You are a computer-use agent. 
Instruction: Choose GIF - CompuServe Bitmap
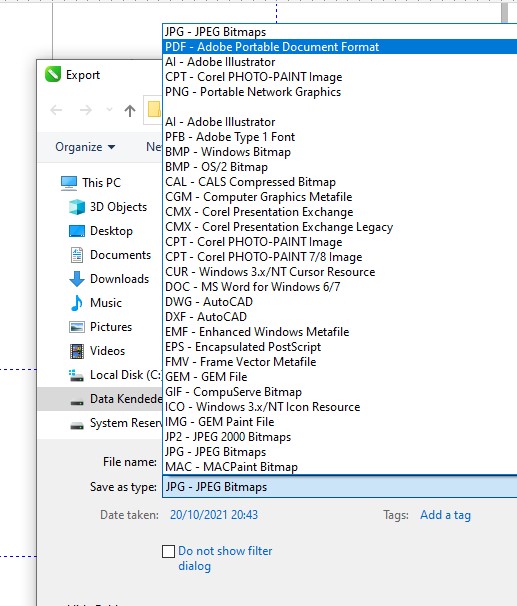coord(340,392)
